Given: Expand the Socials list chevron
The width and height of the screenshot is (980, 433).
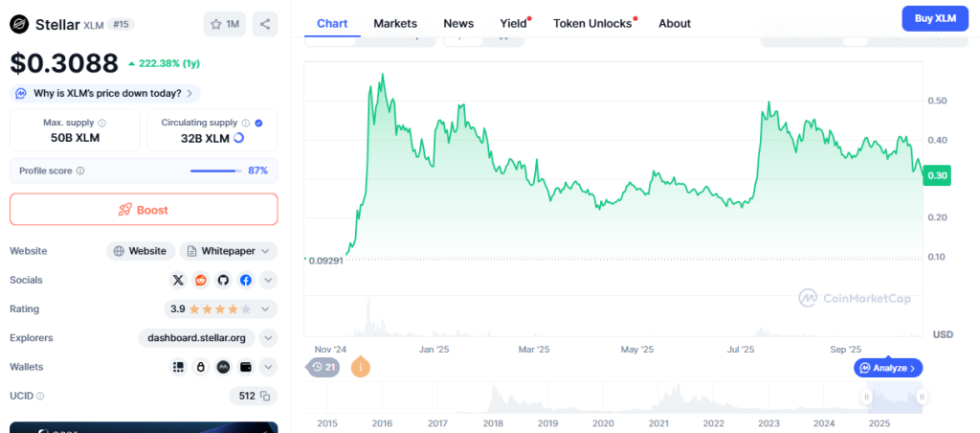Looking at the screenshot, I should coord(269,280).
